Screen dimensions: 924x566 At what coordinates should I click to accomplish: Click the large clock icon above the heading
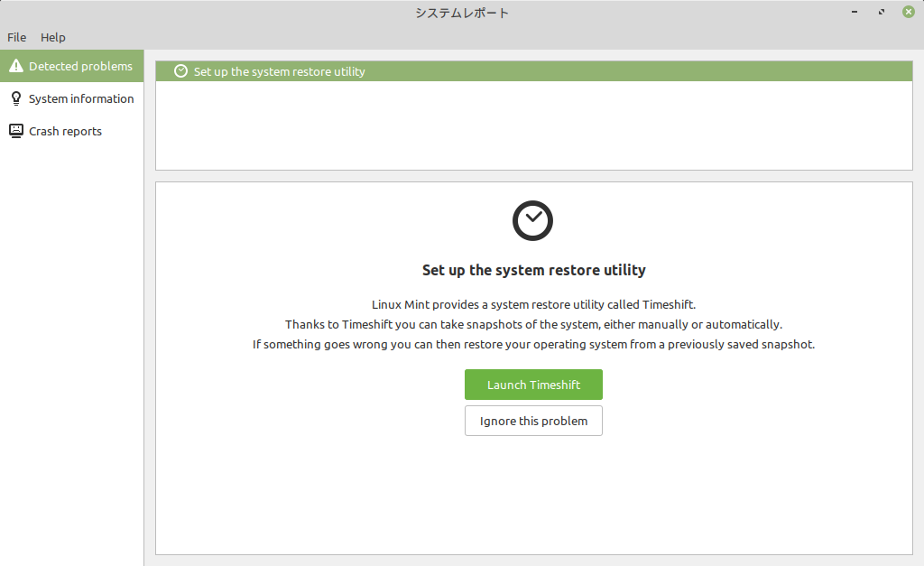[532, 220]
